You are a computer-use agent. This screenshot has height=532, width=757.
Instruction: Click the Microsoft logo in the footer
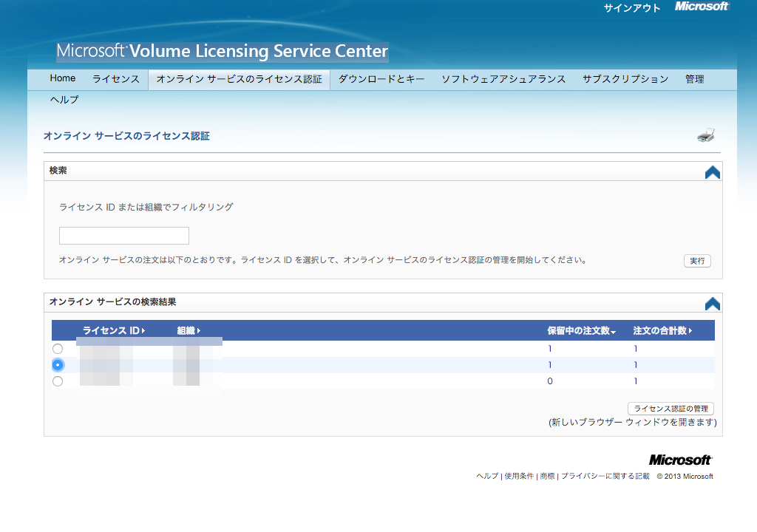click(x=680, y=460)
